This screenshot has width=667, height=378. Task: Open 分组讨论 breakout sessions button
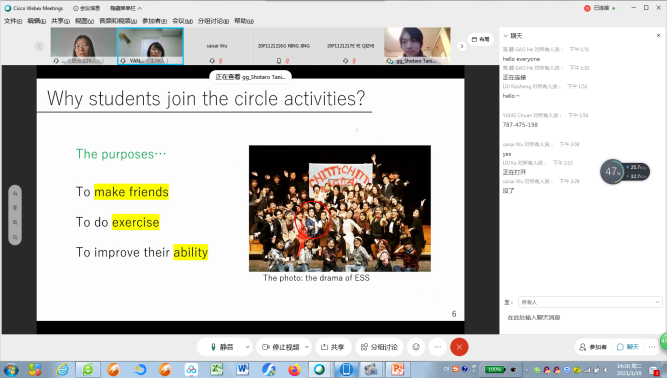tap(379, 347)
